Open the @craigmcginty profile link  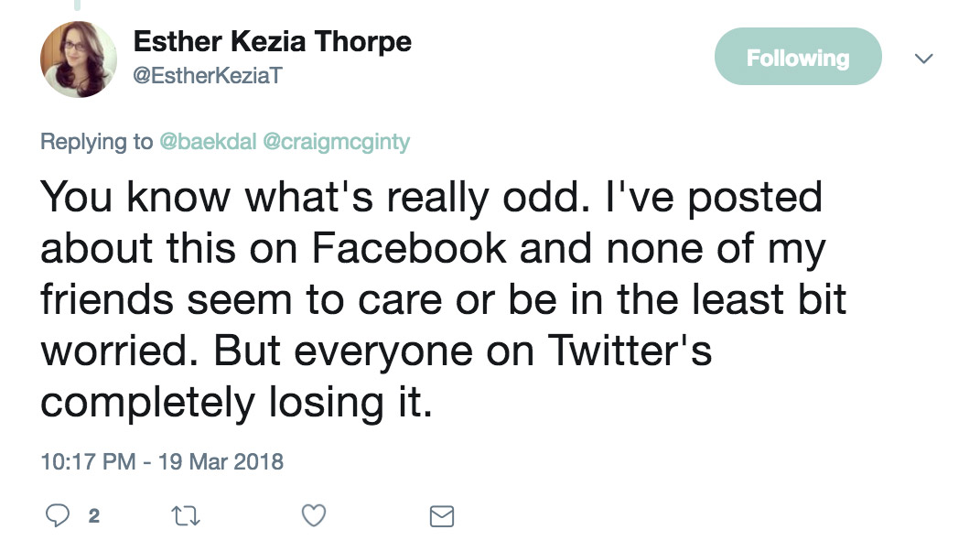(x=336, y=143)
